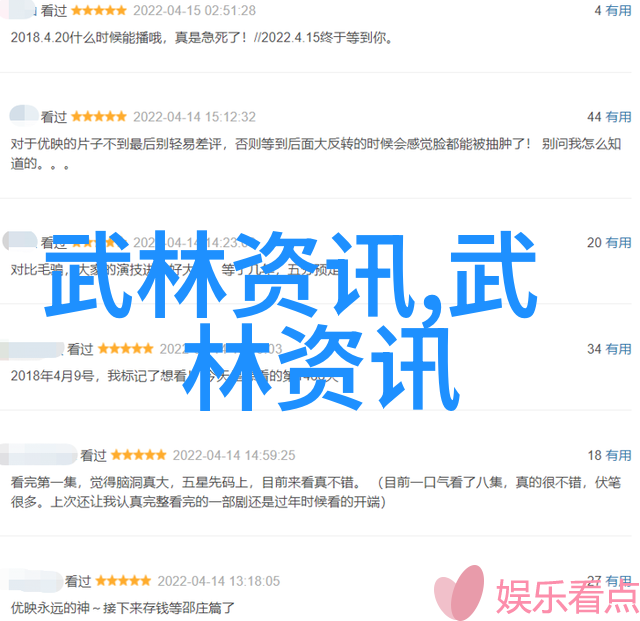Viewport: 640px width, 621px height.
Task: Click the '20 有用' helpful link
Action: coord(609,243)
